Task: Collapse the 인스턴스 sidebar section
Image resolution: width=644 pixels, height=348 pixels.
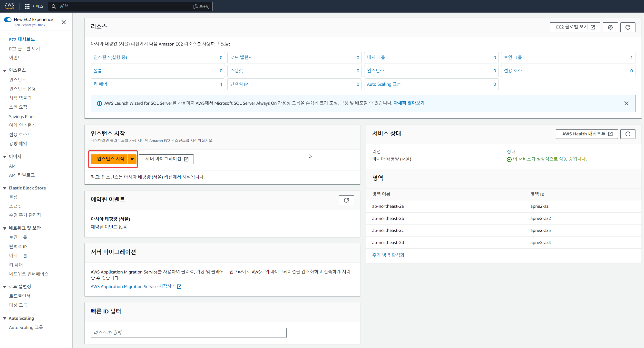Action: pos(4,71)
